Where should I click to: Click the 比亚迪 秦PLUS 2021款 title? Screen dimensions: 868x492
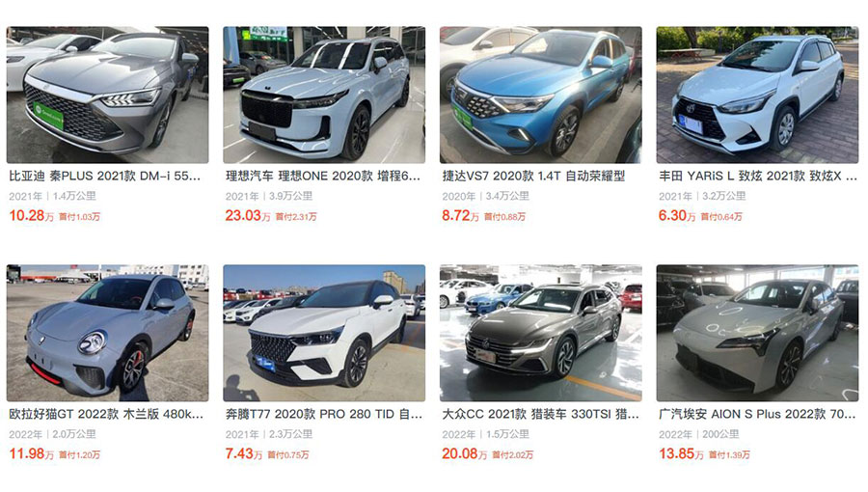tap(104, 176)
